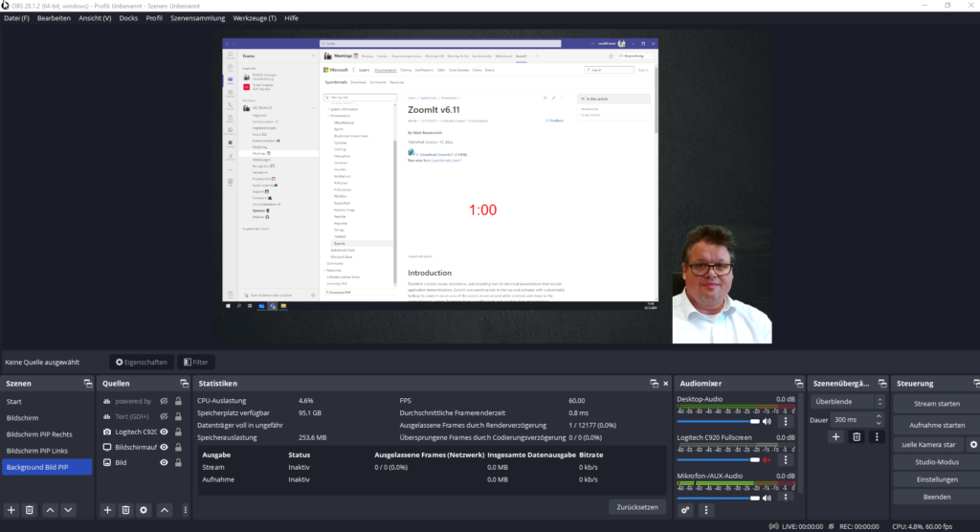Show the hidden 'powered by' source

click(x=164, y=401)
